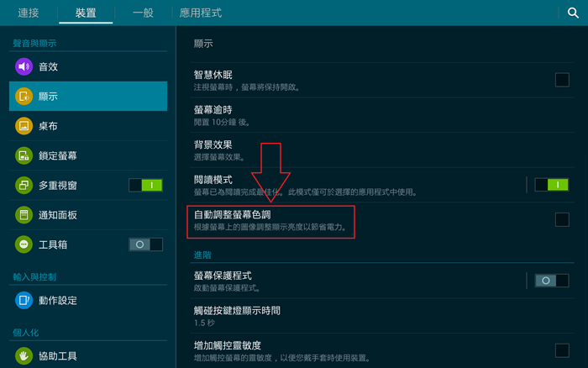Open the 螢幕逾時 setting

[381, 115]
